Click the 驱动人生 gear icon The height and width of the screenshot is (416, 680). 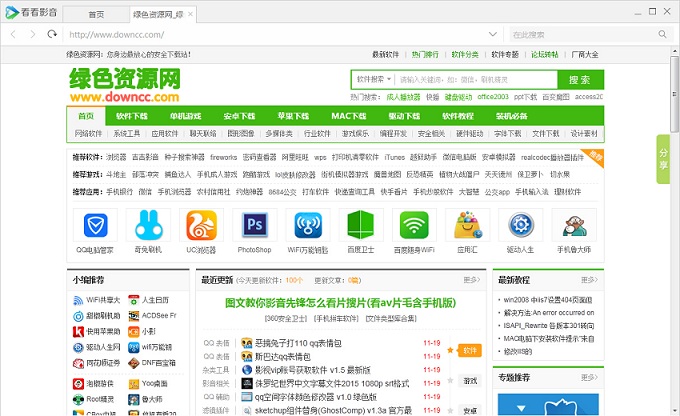(x=520, y=223)
